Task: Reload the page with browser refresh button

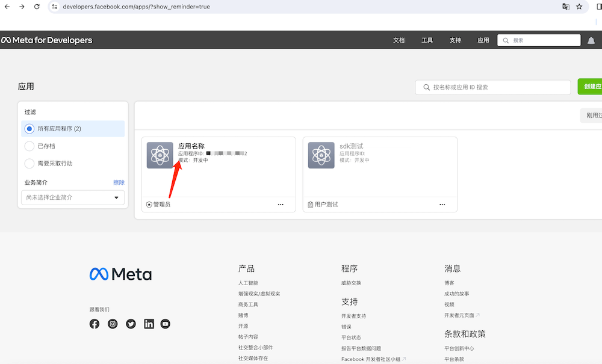Action: click(37, 7)
